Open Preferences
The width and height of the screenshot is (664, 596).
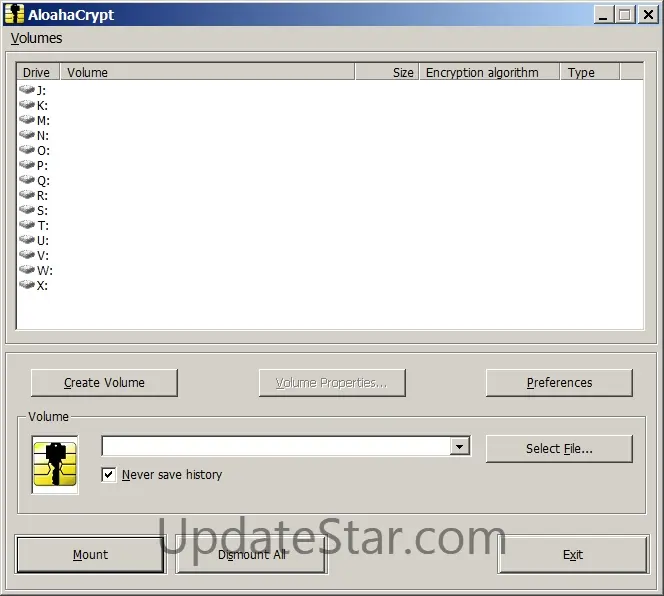(559, 383)
